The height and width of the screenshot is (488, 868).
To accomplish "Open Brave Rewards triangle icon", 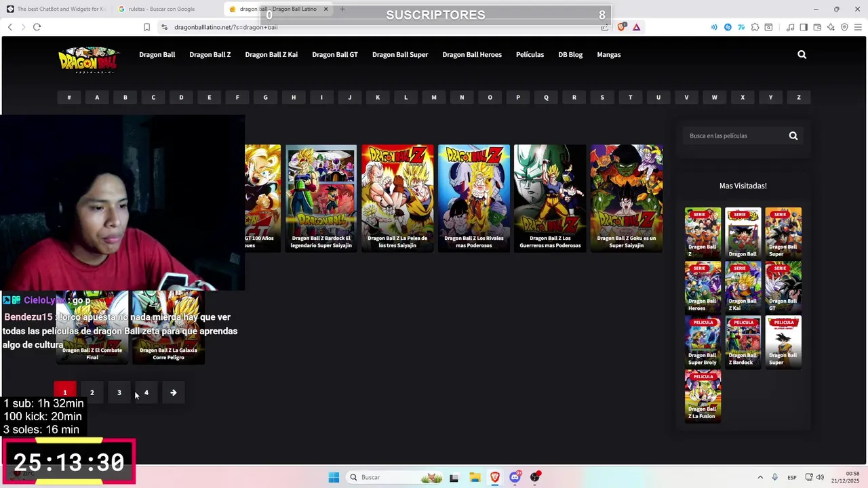I will [x=636, y=27].
